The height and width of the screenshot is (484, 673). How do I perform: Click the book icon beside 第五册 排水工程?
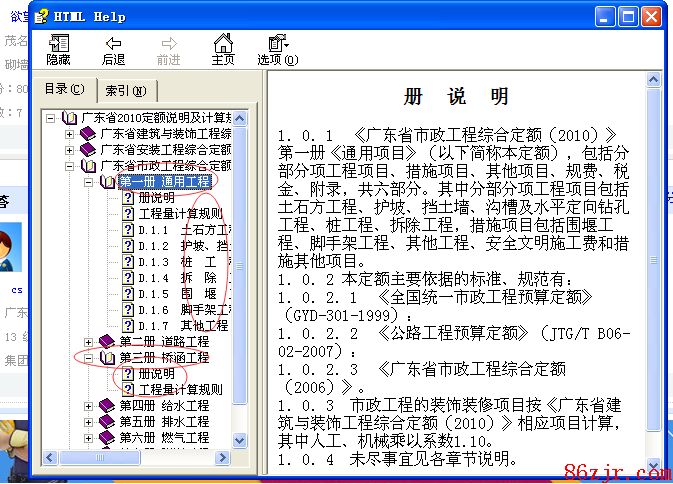coord(107,421)
